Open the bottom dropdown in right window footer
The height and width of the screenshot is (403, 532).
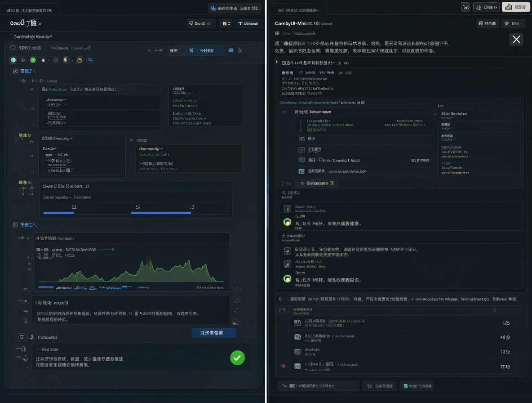(x=319, y=386)
